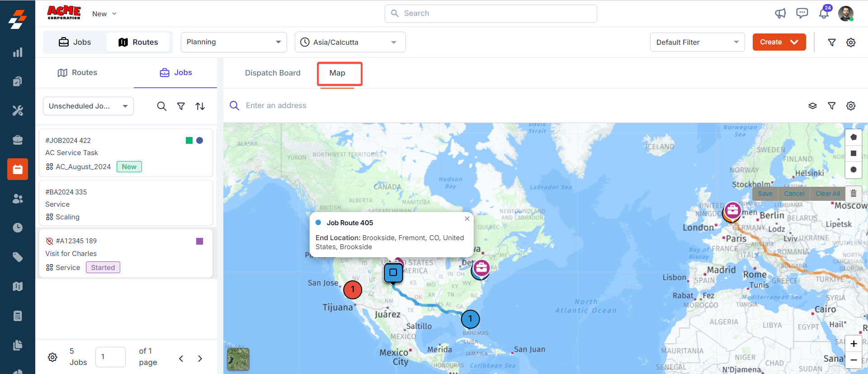Click the announcements megaphone icon
The width and height of the screenshot is (868, 374).
[x=780, y=14]
